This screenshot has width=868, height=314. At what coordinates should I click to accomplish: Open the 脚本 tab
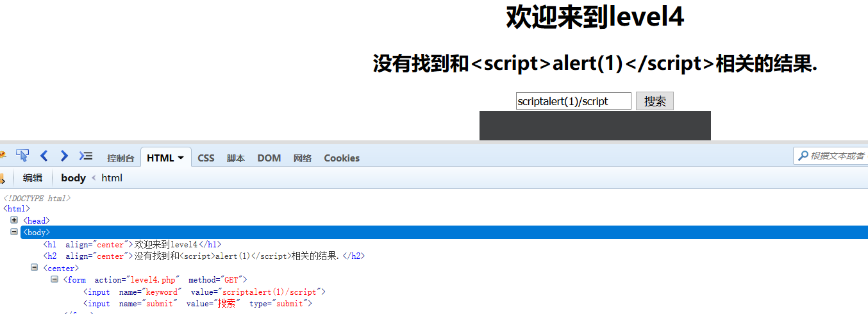[x=236, y=158]
